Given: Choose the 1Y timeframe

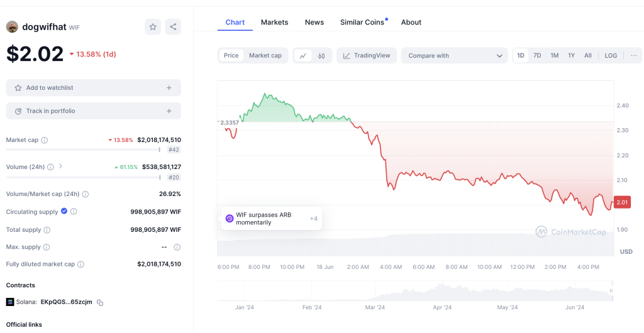Looking at the screenshot, I should coord(571,56).
